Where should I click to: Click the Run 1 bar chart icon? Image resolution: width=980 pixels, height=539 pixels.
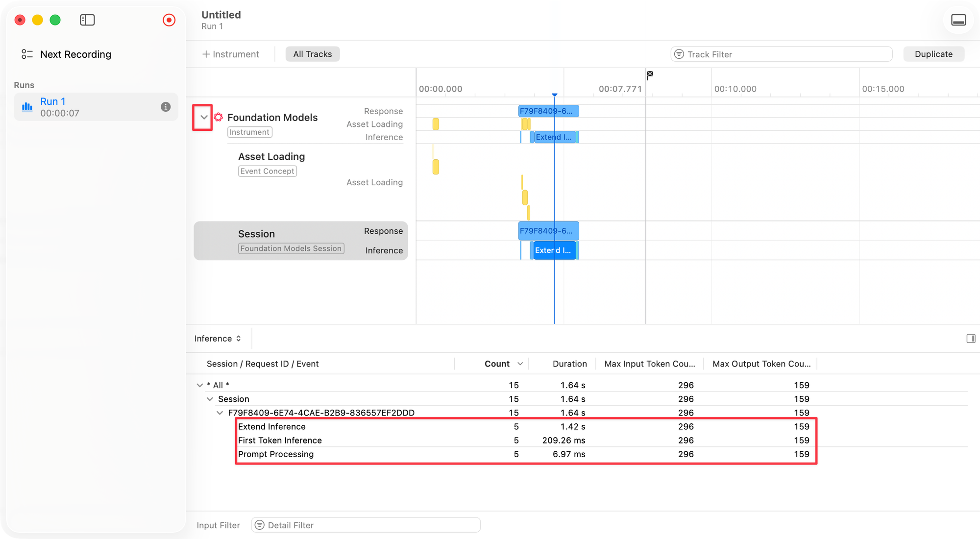coord(27,106)
